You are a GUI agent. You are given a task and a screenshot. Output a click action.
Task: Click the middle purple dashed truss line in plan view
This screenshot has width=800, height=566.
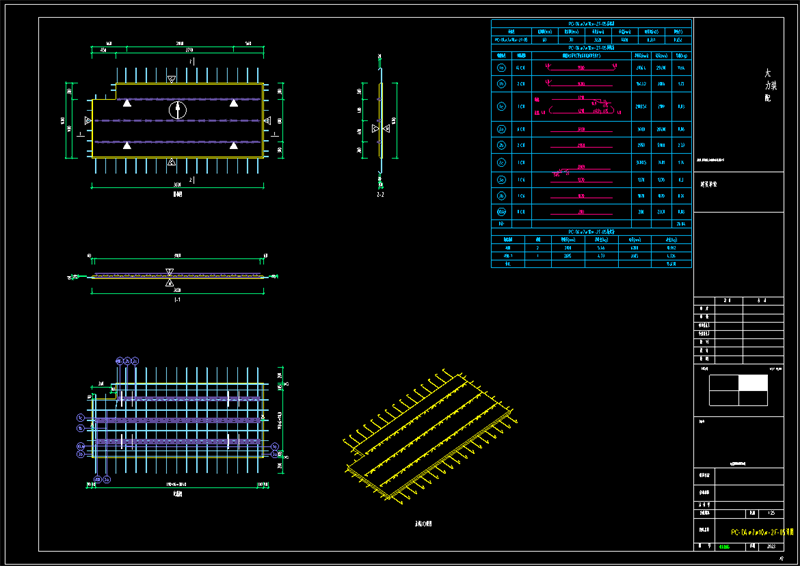178,121
